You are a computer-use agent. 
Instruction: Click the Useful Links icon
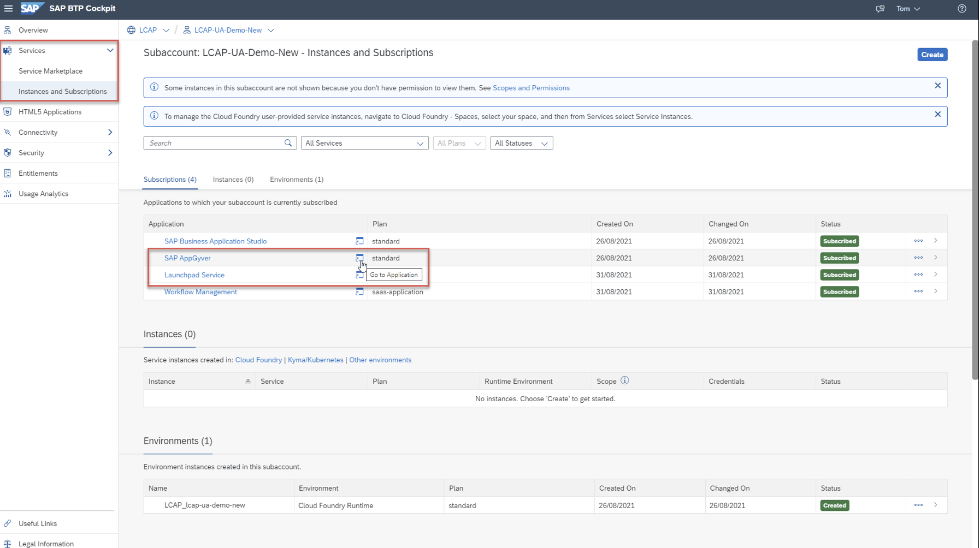click(x=8, y=523)
